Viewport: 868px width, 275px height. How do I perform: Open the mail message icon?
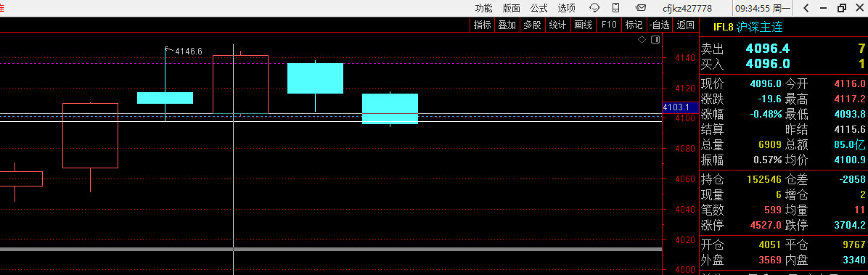click(x=641, y=8)
